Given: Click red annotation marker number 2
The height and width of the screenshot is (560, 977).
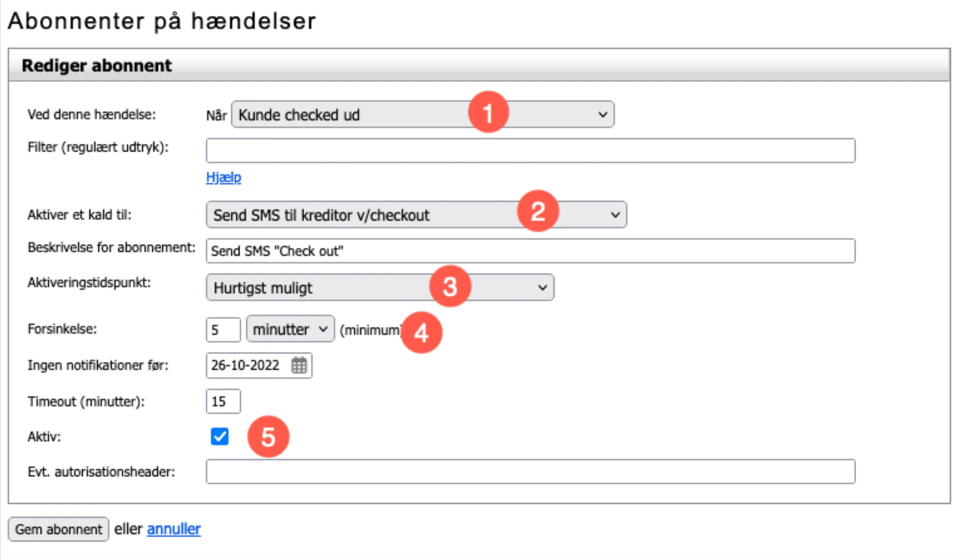Looking at the screenshot, I should 538,211.
